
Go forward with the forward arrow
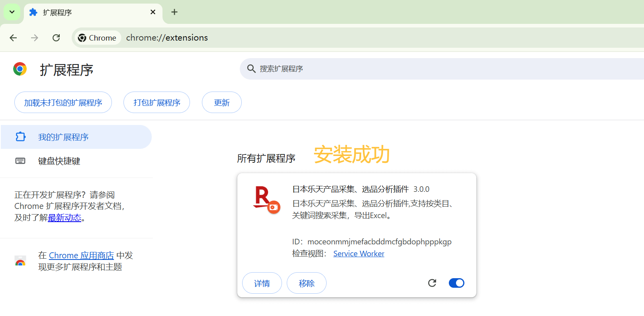pyautogui.click(x=35, y=38)
